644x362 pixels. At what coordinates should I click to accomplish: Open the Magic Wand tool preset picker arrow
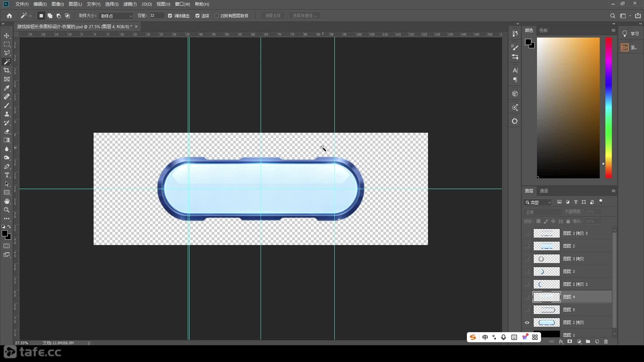tap(30, 16)
